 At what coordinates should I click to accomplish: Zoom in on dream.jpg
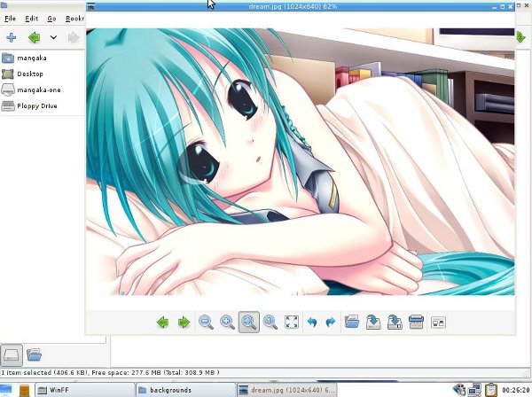click(227, 322)
